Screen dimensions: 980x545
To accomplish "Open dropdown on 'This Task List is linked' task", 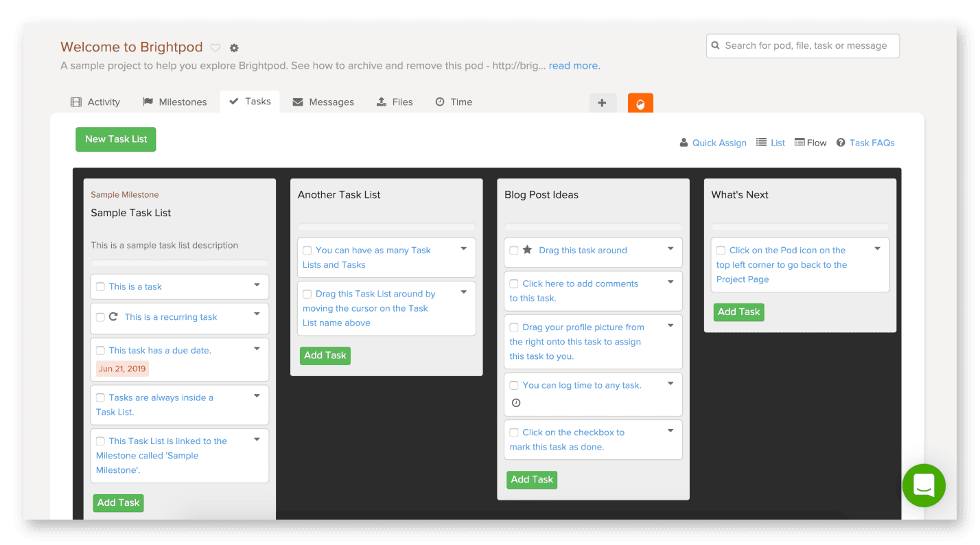I will 257,439.
